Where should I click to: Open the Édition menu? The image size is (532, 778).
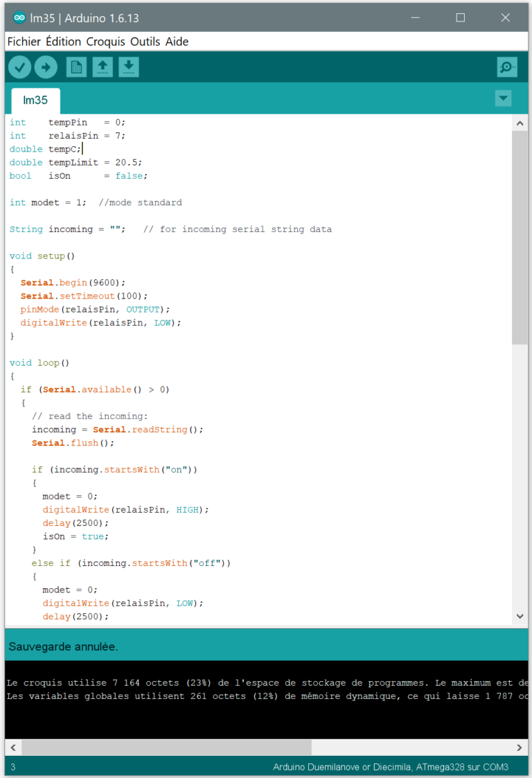click(x=64, y=42)
